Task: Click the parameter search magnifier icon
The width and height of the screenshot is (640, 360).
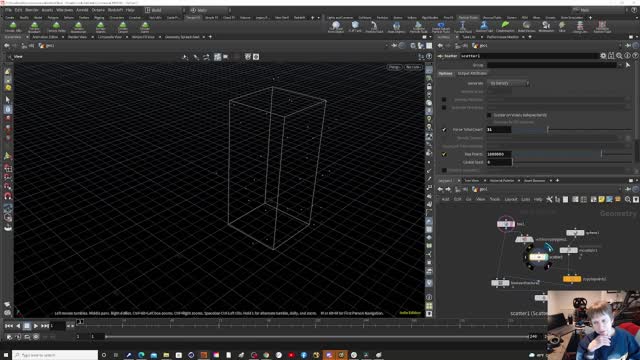Action: pos(619,56)
